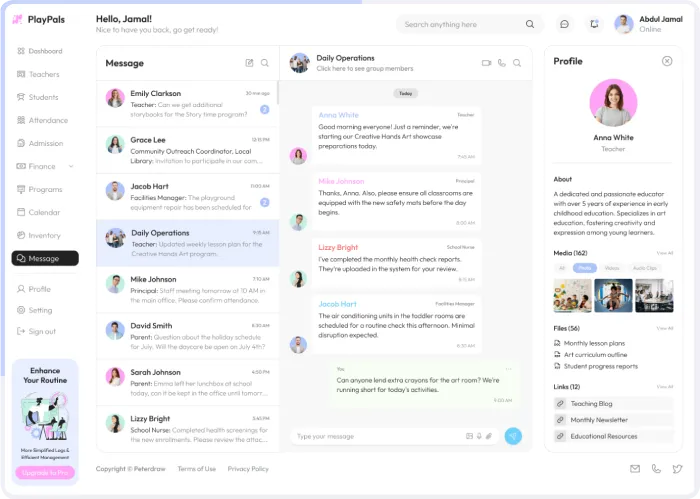Compose a new message with the edit icon
The width and height of the screenshot is (700, 499).
point(249,63)
